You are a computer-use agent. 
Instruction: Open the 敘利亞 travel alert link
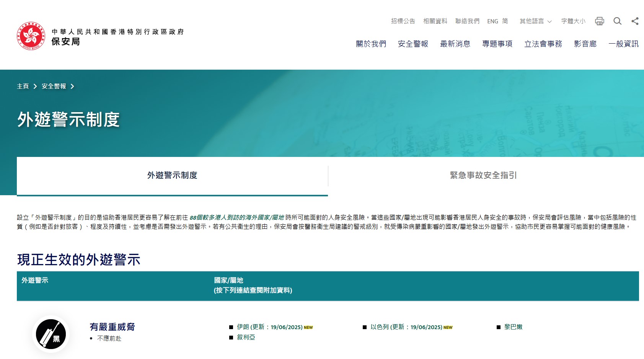[246, 337]
